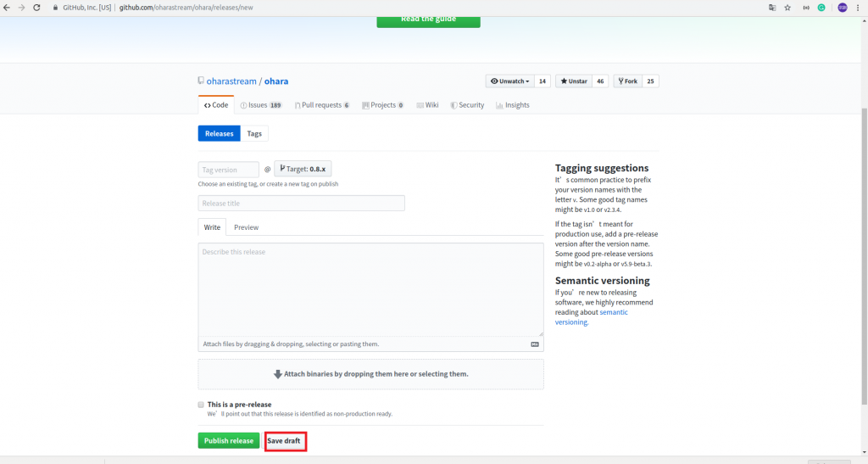Image resolution: width=868 pixels, height=464 pixels.
Task: Open the Wiki tab
Action: point(427,104)
